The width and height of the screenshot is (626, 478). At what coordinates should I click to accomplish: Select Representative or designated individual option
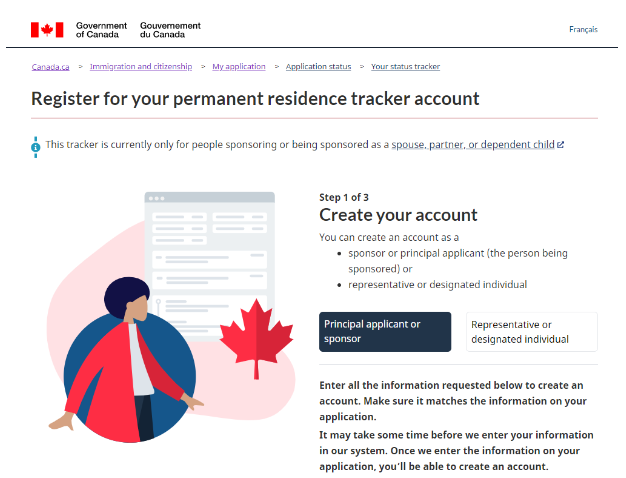click(x=532, y=331)
